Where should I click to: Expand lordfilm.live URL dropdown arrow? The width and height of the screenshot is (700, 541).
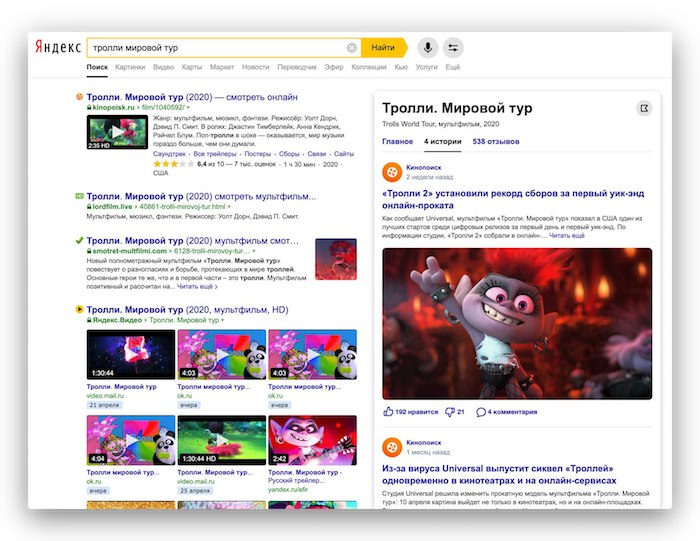229,207
